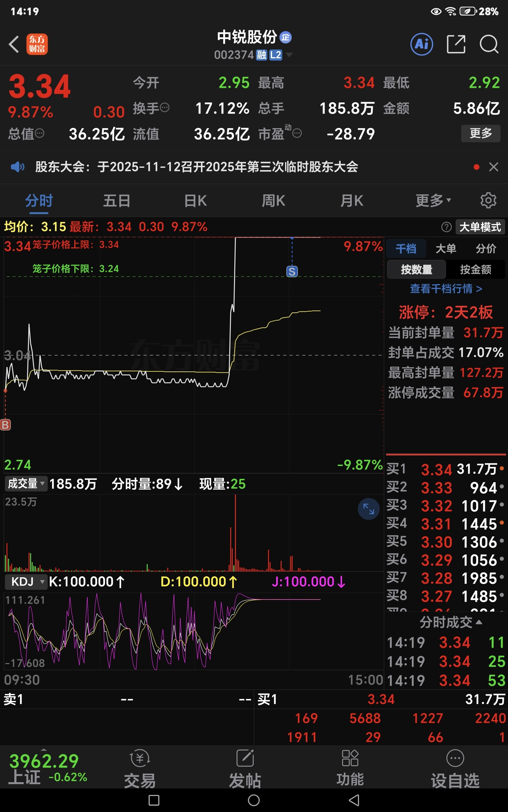This screenshot has width=508, height=812.
Task: Open the 功能 functions icon
Action: [350, 768]
